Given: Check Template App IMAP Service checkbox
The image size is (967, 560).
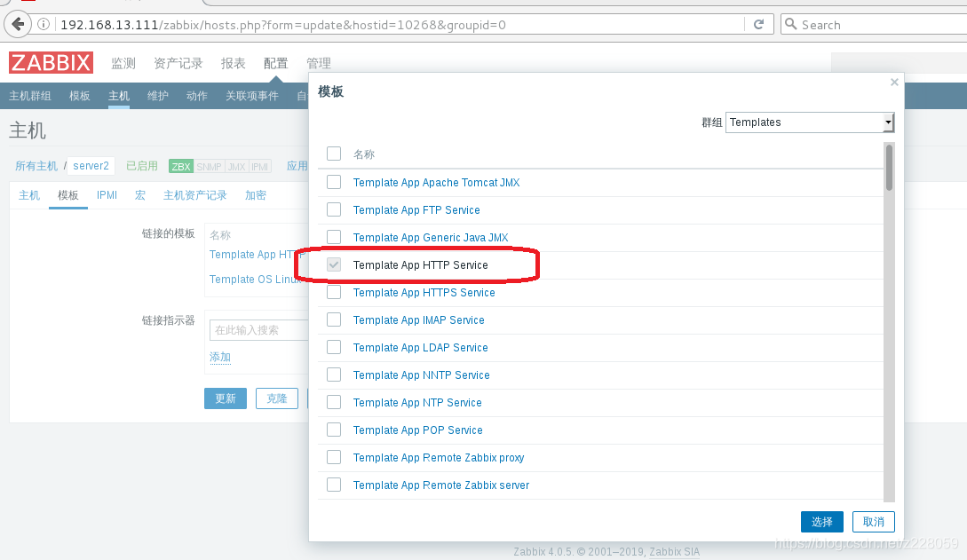Looking at the screenshot, I should [334, 319].
